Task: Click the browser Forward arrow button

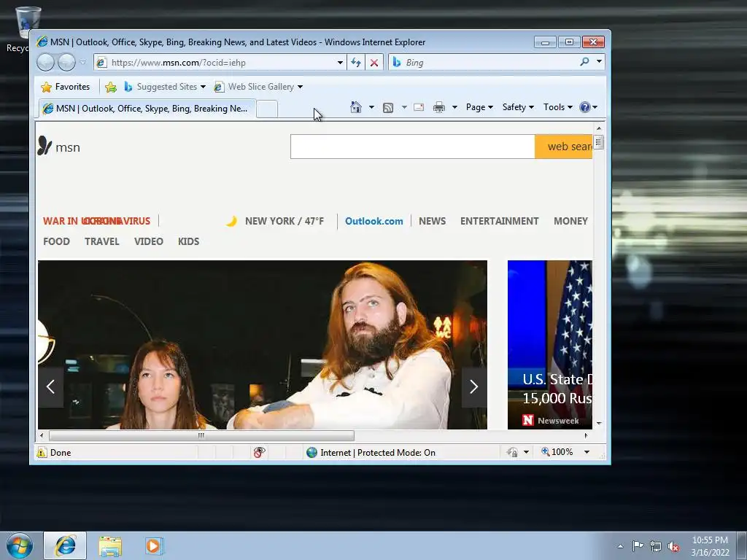Action: pos(66,63)
